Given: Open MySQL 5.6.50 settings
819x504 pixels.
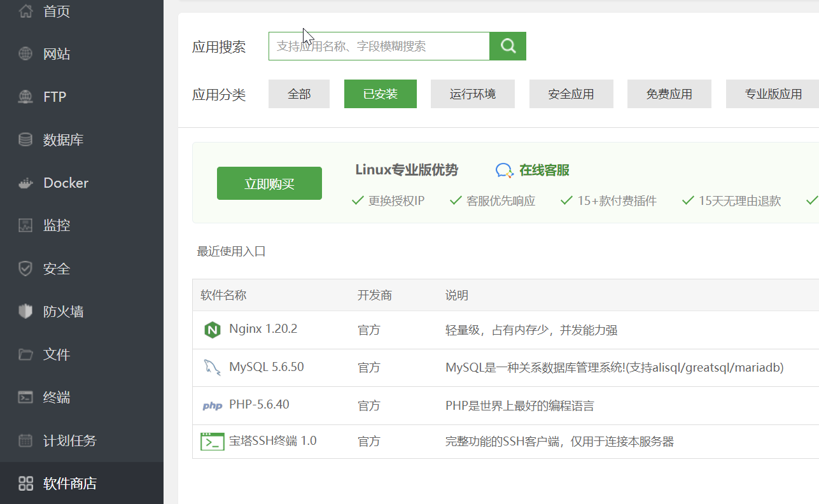Looking at the screenshot, I should tap(267, 367).
